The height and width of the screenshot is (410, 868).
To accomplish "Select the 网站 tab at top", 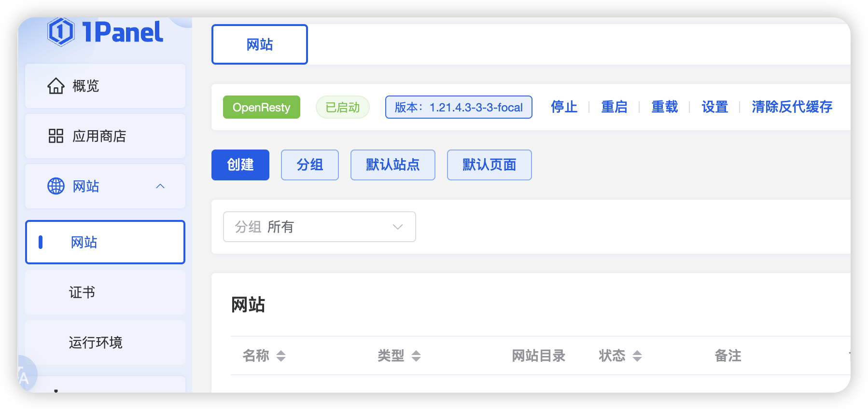I will coord(260,44).
